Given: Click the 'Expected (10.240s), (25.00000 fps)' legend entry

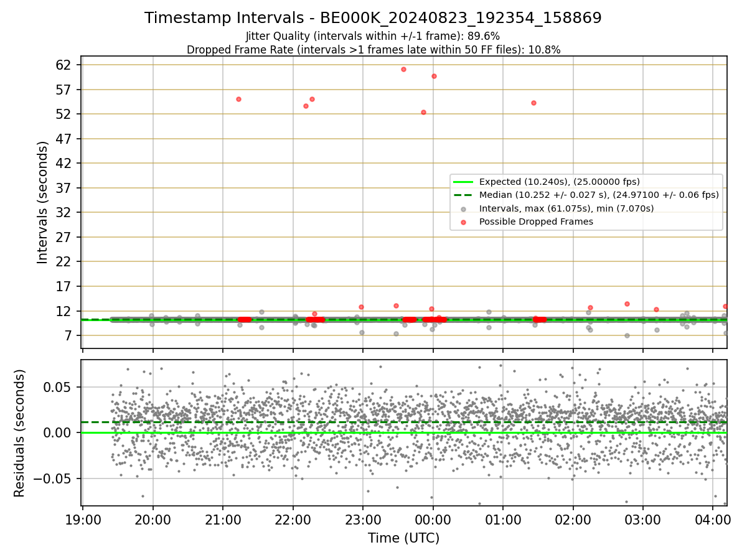Looking at the screenshot, I should click(x=560, y=182).
